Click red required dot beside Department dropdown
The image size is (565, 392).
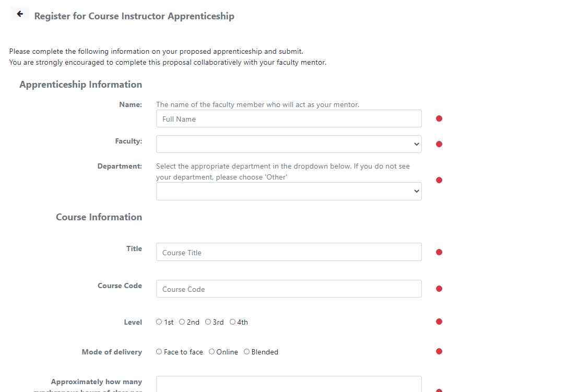pos(439,180)
